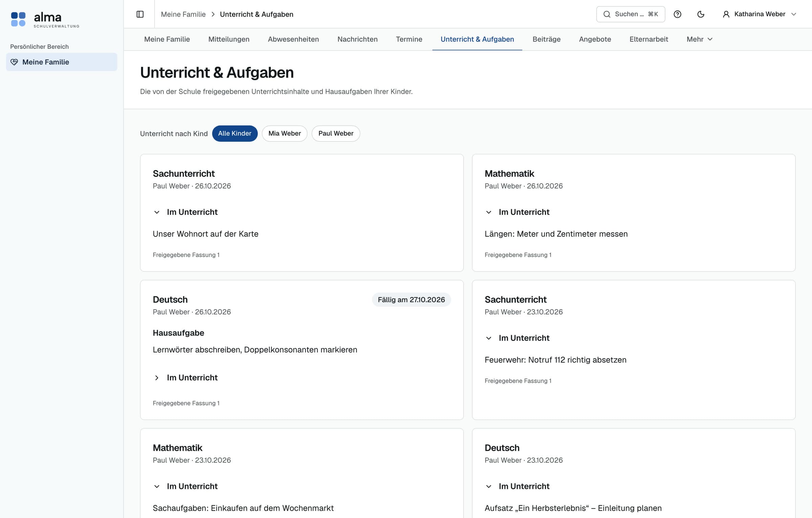Open the Beiträge tab

[x=546, y=39]
